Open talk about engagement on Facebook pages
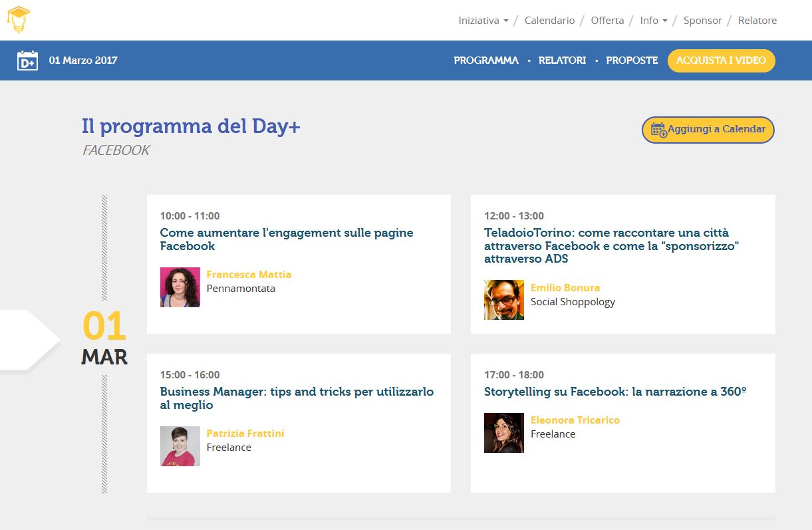Screen dimensions: 812x530 click(287, 239)
